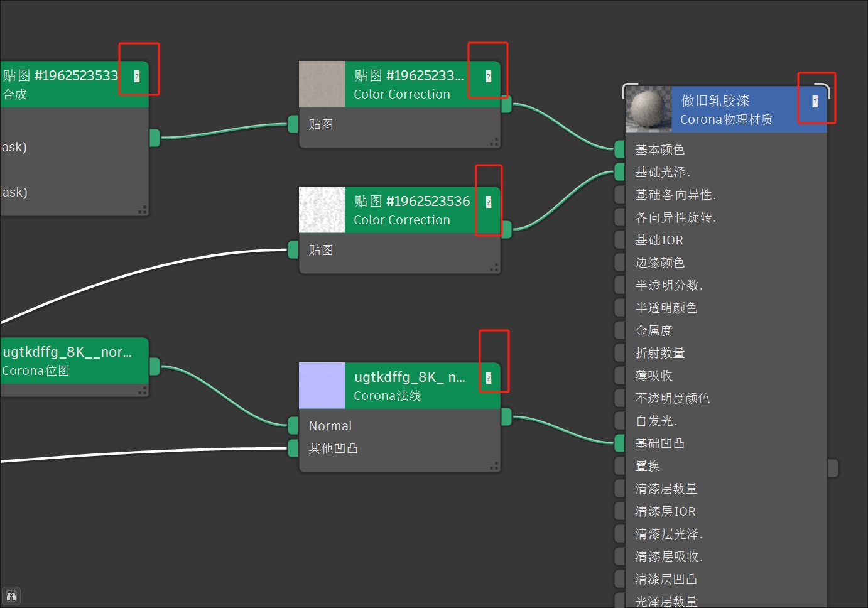Screen dimensions: 868x608
Task: Click the 清漆层凹凸 slot label
Action: pyautogui.click(x=666, y=580)
